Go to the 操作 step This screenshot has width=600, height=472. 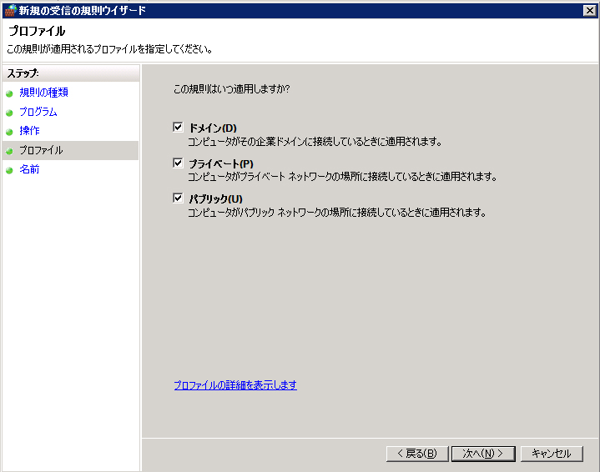29,131
